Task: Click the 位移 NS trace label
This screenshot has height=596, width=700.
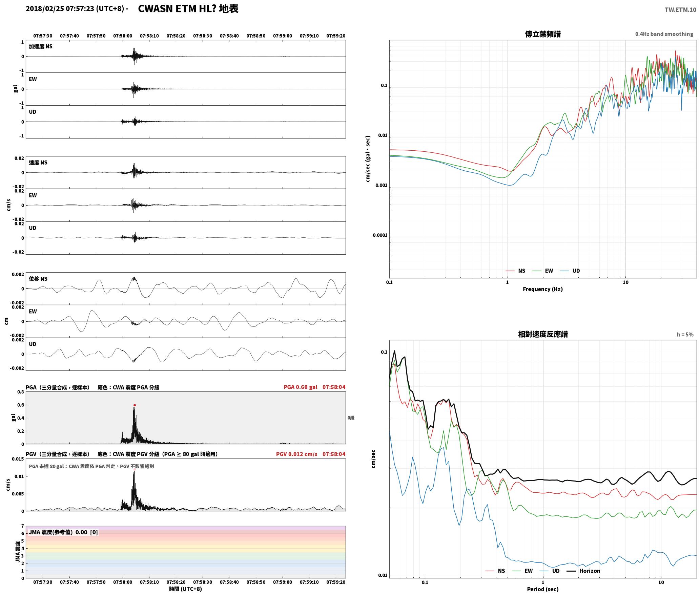Action: [x=38, y=279]
